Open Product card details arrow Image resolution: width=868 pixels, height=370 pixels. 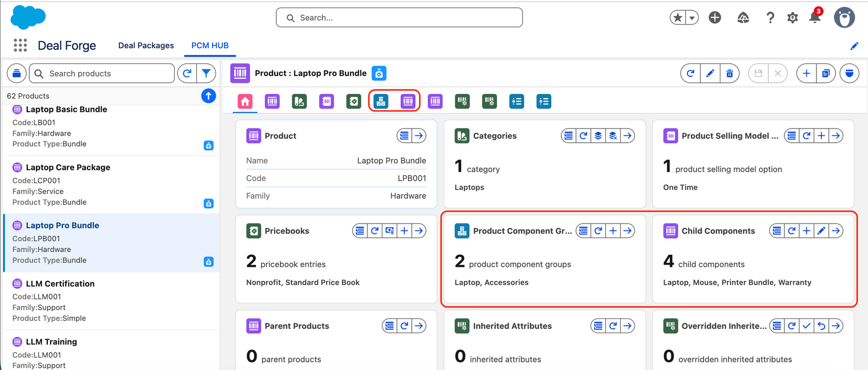[x=419, y=136]
